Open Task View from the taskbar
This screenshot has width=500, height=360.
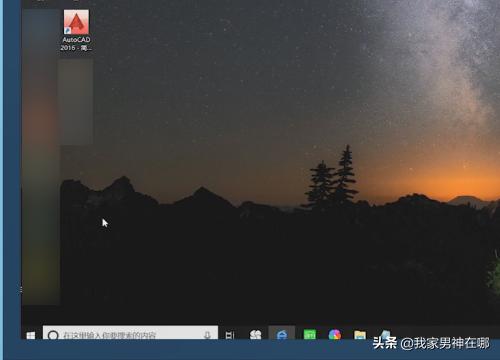click(230, 335)
